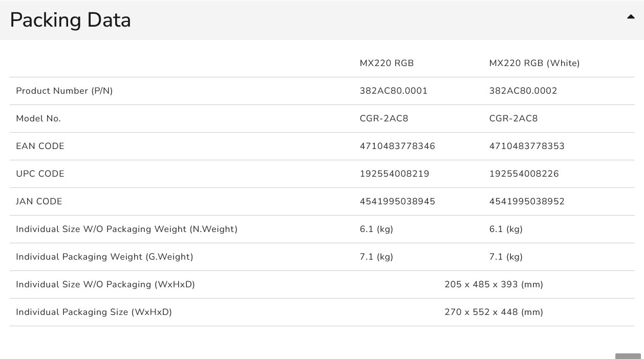Click EAN code 4710483778346

coord(397,146)
